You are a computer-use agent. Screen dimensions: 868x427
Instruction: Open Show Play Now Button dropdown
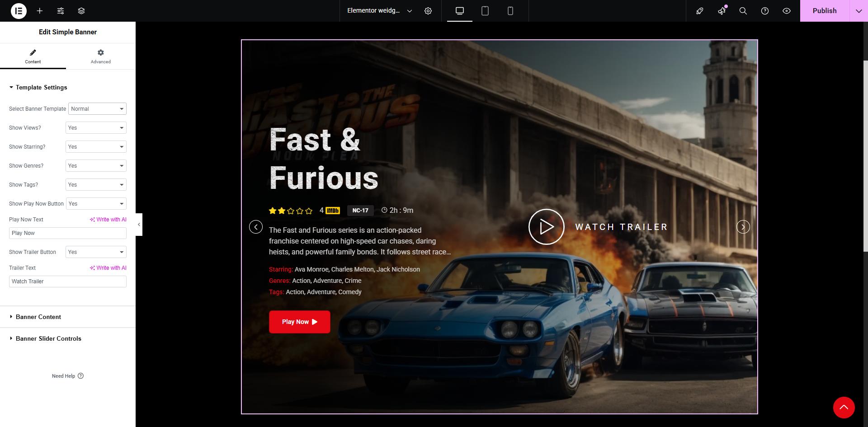coord(96,204)
